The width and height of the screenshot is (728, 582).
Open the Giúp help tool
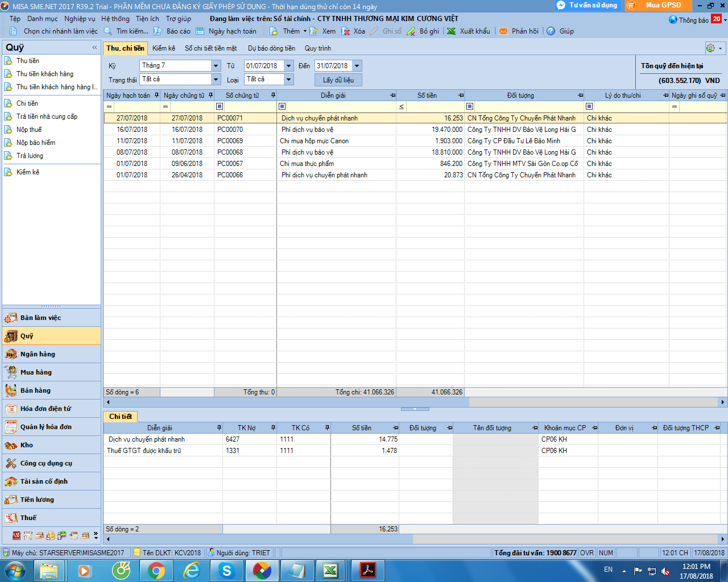coord(560,31)
